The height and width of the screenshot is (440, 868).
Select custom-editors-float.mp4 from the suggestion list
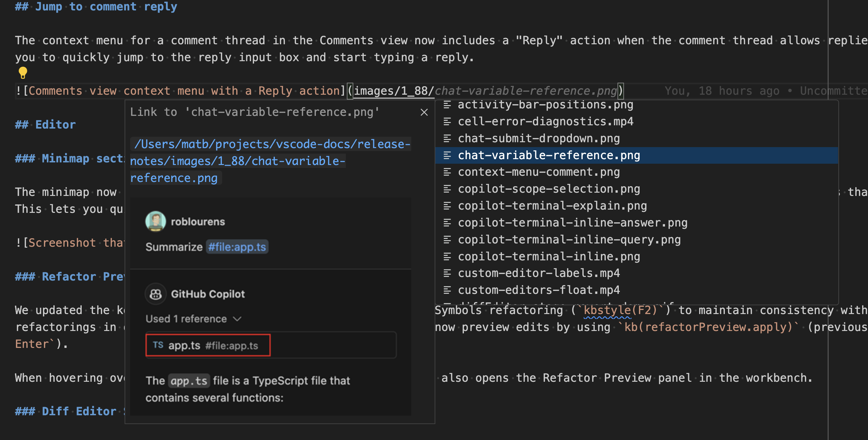(538, 290)
